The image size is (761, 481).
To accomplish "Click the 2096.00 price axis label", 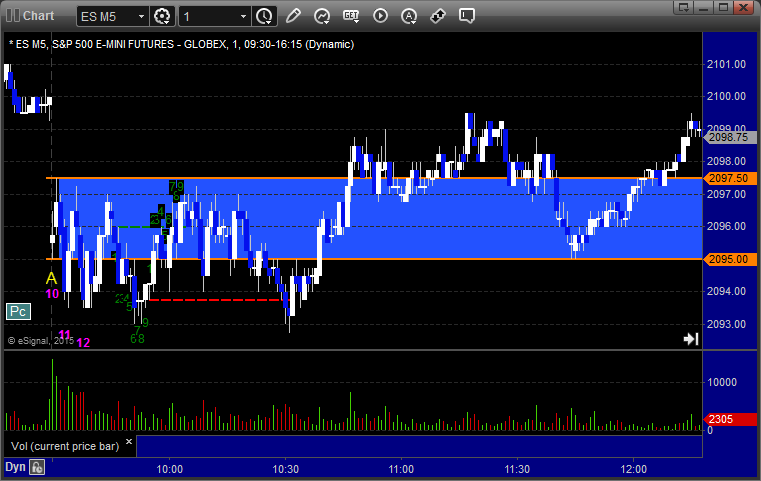I will (x=726, y=226).
